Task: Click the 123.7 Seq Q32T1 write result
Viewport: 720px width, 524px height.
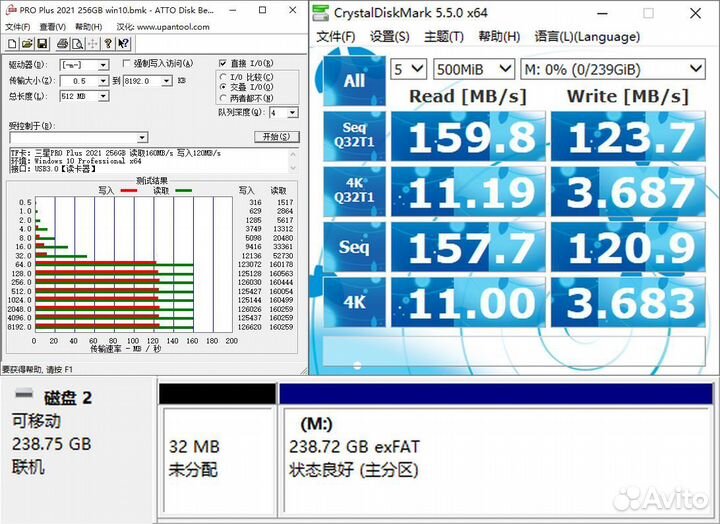Action: click(x=628, y=136)
